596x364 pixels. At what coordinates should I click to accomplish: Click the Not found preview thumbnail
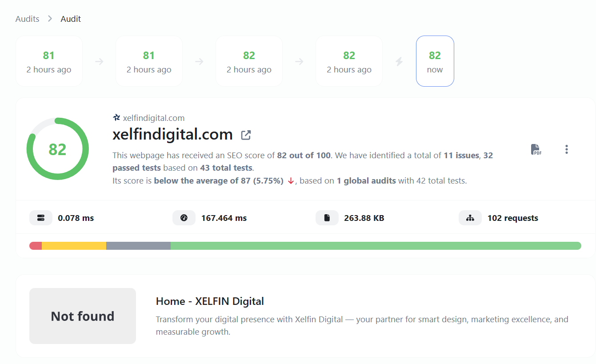(82, 316)
